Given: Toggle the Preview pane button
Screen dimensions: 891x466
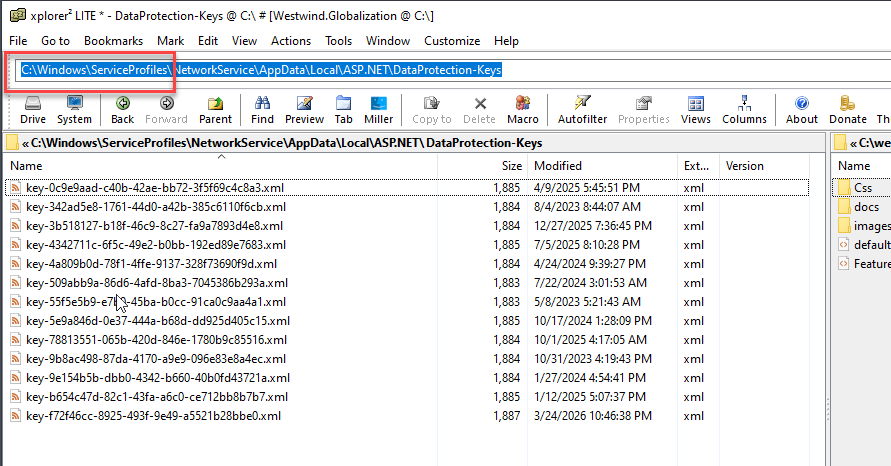Looking at the screenshot, I should (305, 110).
